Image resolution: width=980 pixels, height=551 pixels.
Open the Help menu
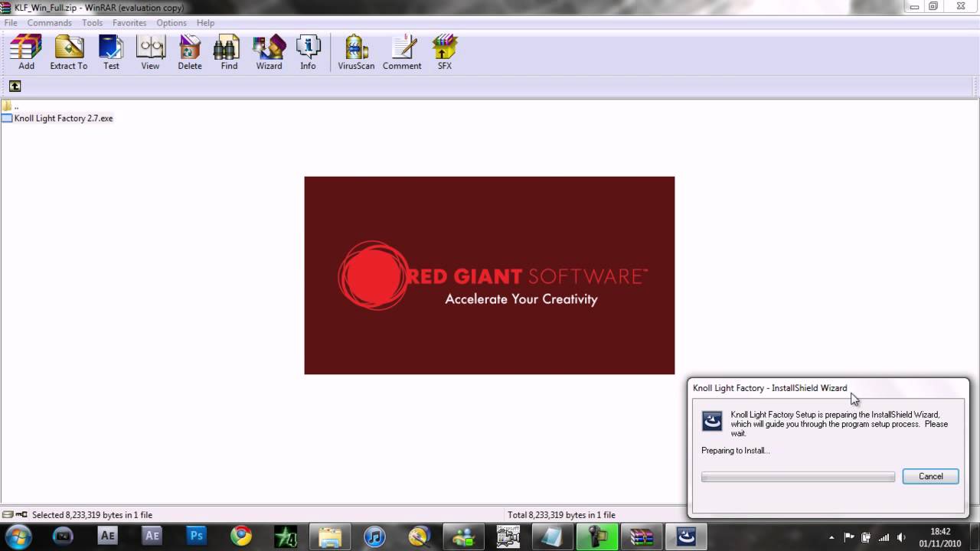coord(205,23)
